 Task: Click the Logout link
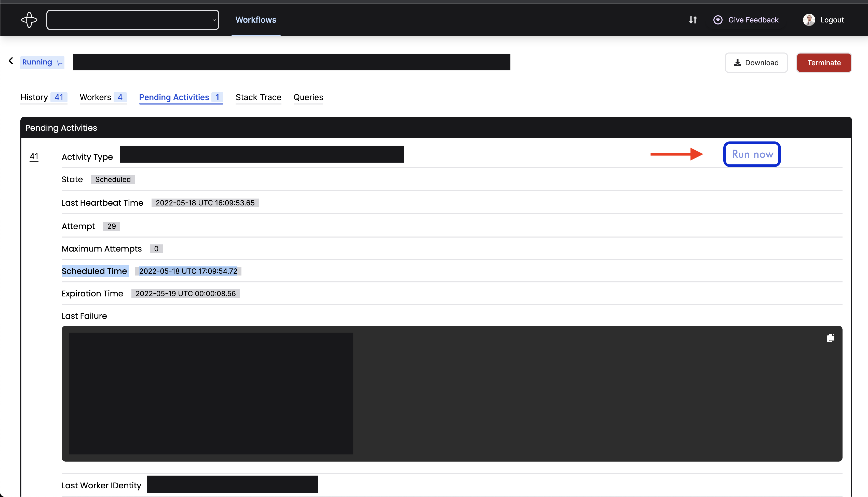832,19
